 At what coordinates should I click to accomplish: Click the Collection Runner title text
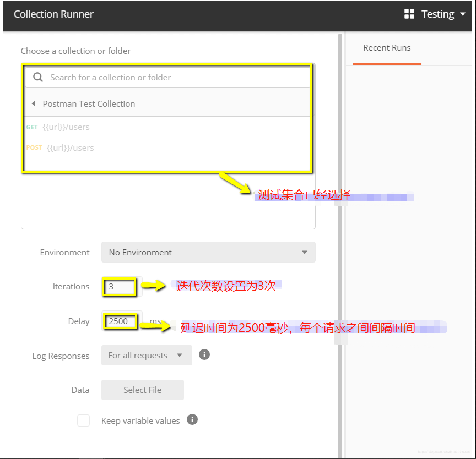54,14
